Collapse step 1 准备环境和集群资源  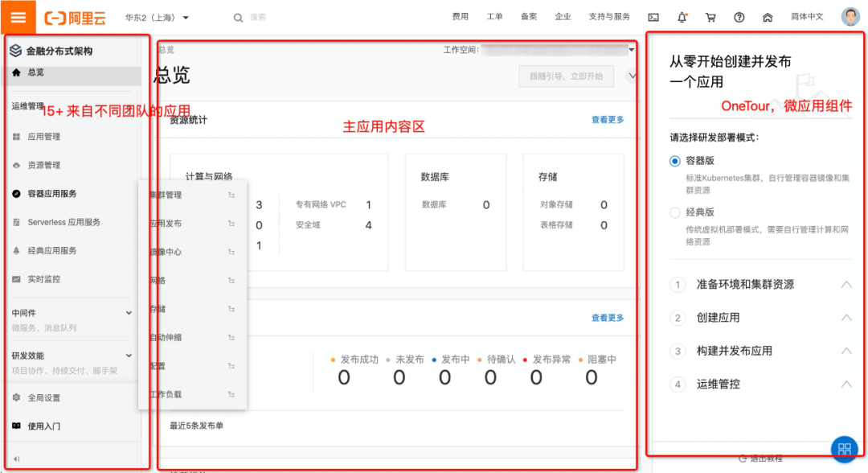point(846,283)
